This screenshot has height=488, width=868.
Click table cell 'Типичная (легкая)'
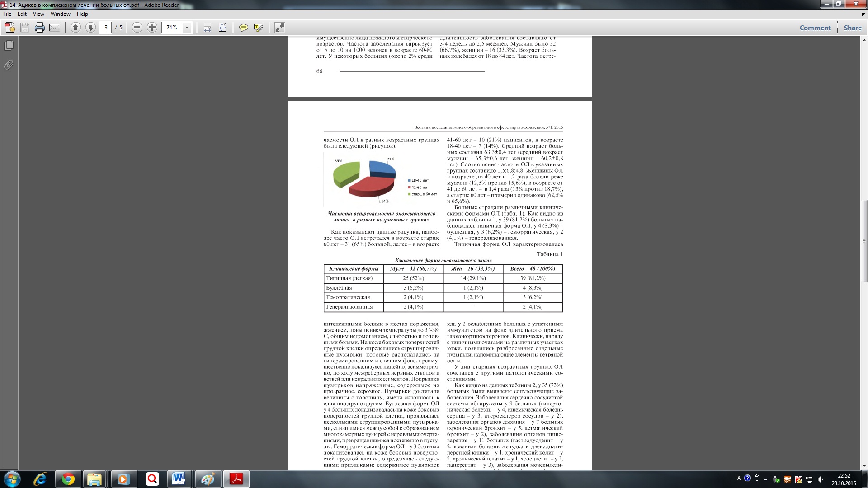pos(354,278)
